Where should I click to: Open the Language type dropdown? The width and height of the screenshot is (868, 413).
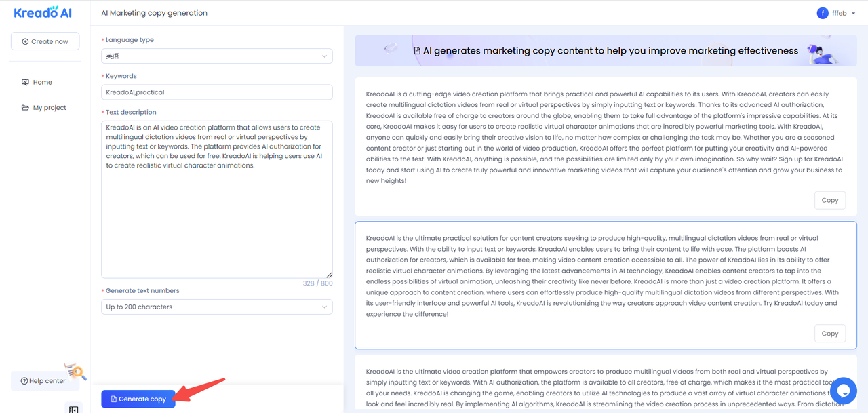pos(217,56)
